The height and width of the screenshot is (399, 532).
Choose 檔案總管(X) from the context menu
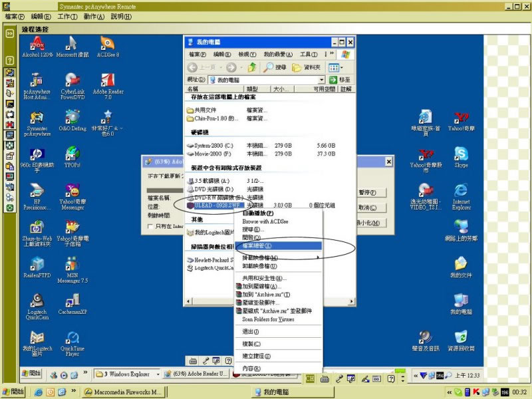pyautogui.click(x=278, y=245)
